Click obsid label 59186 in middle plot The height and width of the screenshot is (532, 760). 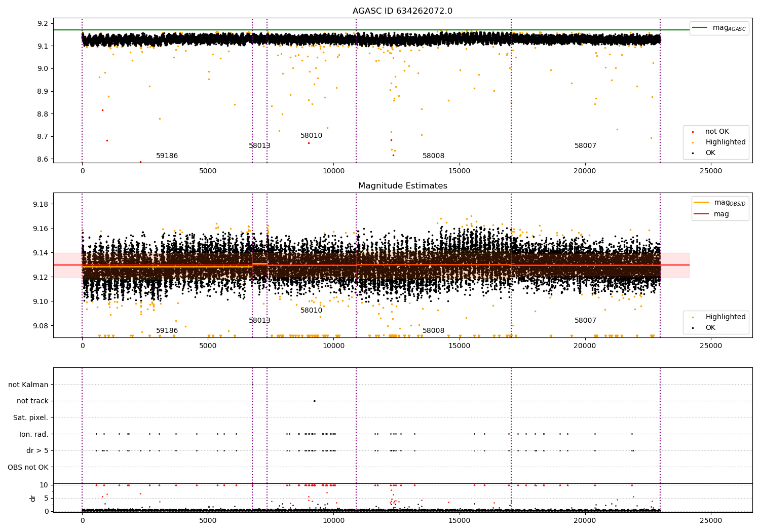point(167,331)
